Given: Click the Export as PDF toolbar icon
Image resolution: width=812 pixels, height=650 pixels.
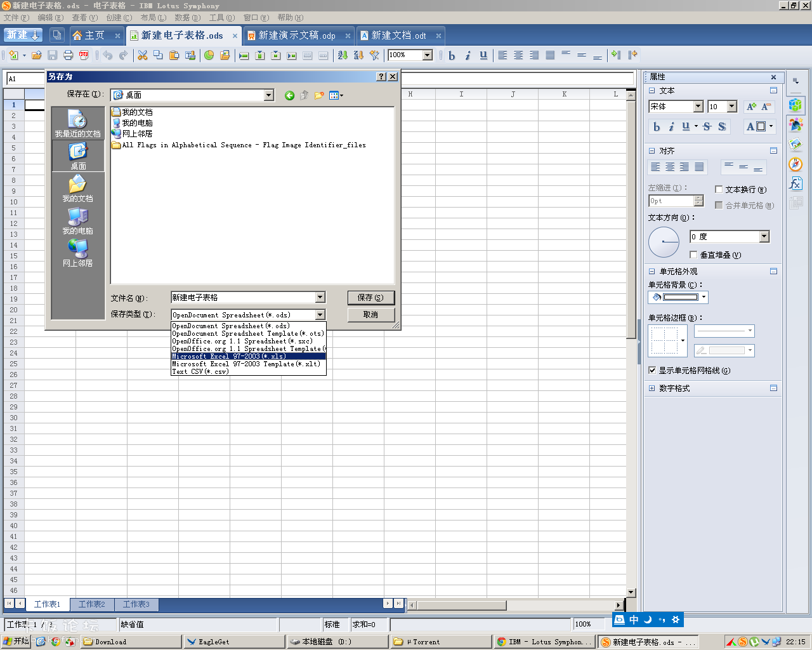Looking at the screenshot, I should point(84,55).
